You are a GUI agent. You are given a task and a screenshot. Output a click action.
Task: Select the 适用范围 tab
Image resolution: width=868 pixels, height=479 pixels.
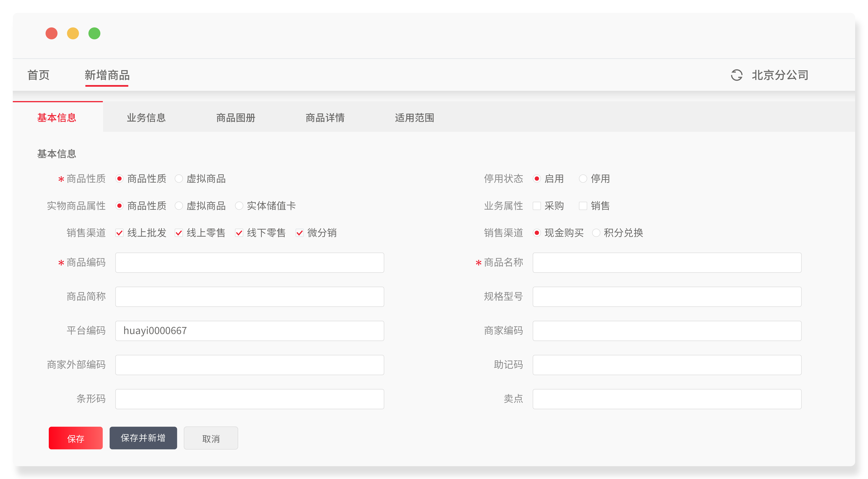click(414, 118)
